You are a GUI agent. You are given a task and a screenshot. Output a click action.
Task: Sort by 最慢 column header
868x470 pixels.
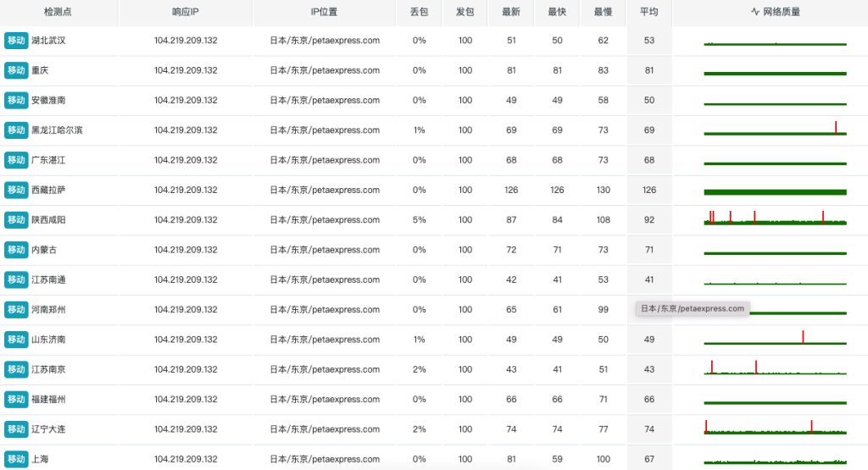tap(603, 12)
